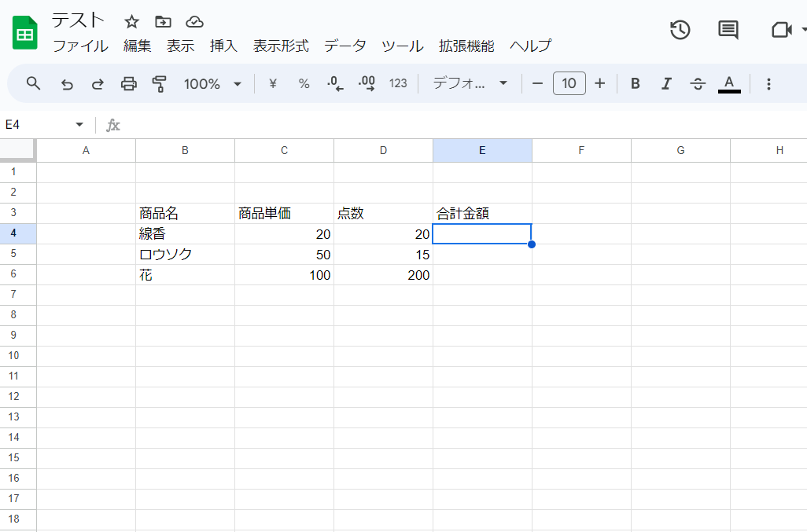Star the テスト document

click(131, 21)
